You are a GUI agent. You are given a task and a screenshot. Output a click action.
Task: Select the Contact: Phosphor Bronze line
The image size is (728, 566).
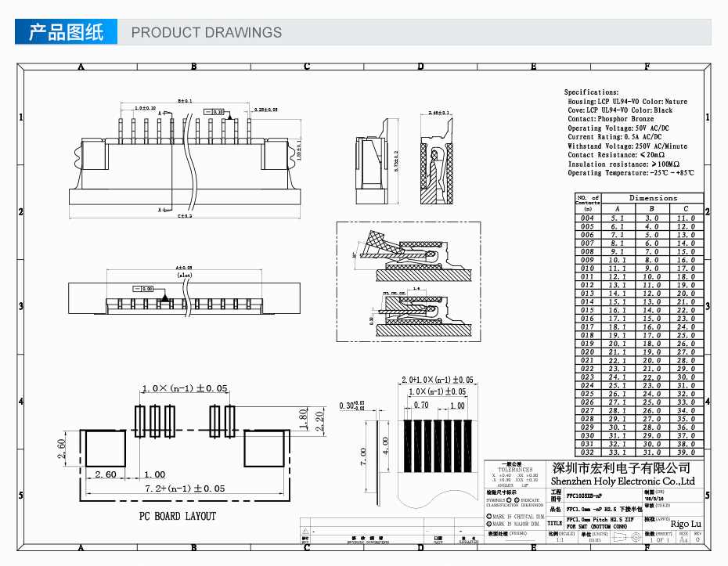coord(611,119)
